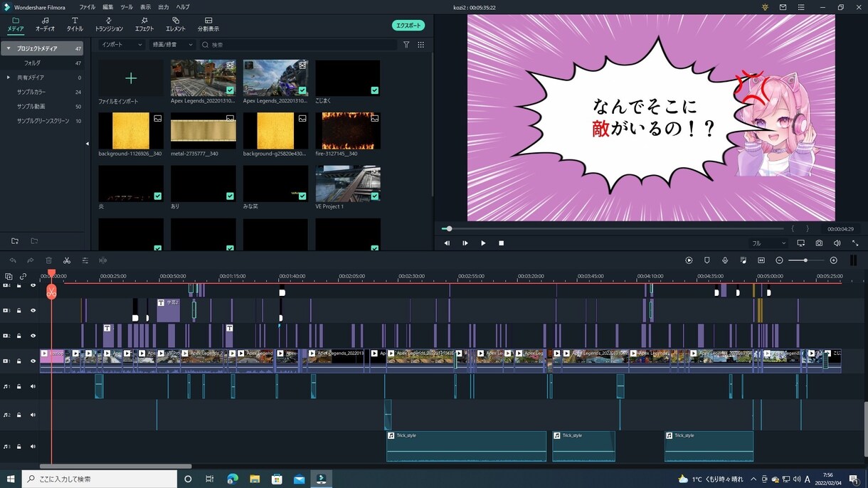Step back one frame in preview
Image resolution: width=868 pixels, height=488 pixels.
point(448,243)
